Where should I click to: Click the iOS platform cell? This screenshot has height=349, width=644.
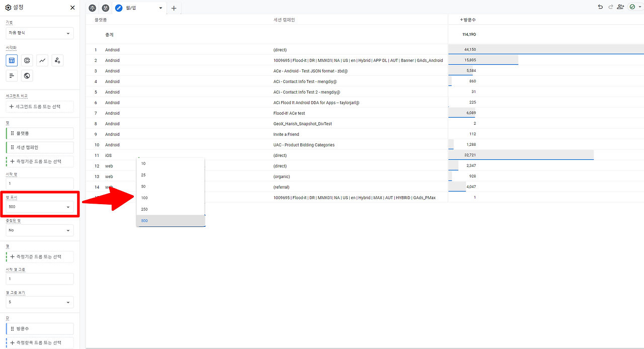coord(108,155)
